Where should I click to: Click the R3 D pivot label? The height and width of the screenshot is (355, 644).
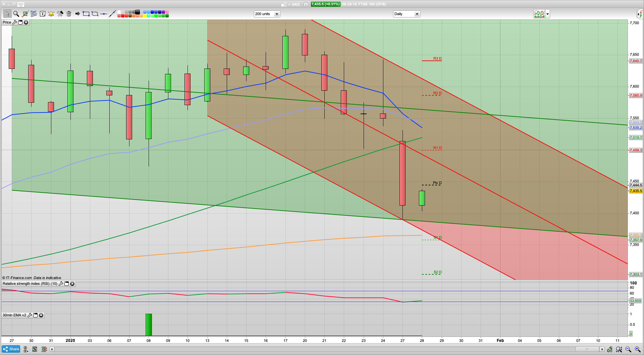click(437, 58)
